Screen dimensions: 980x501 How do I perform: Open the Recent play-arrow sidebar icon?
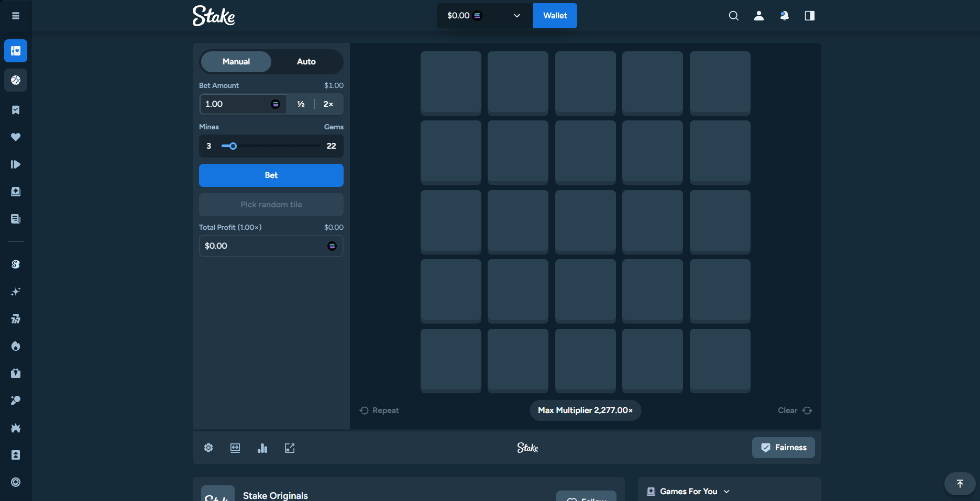[x=16, y=164]
